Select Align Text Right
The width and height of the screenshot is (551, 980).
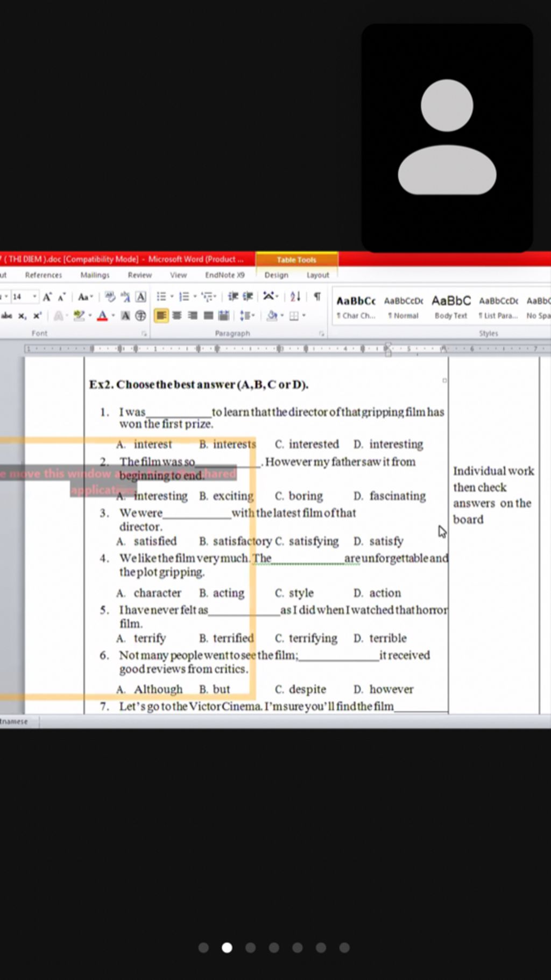[192, 316]
